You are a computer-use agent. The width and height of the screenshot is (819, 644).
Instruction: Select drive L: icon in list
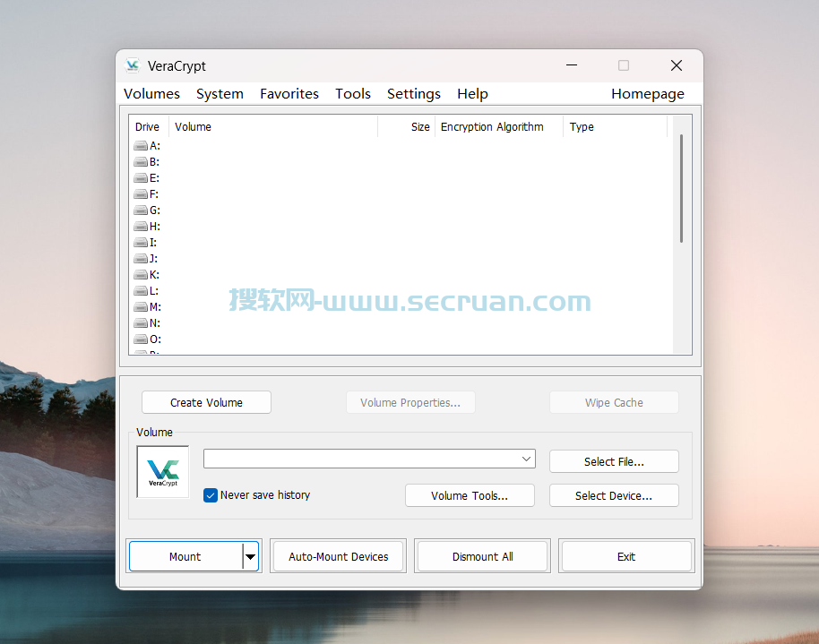(141, 291)
